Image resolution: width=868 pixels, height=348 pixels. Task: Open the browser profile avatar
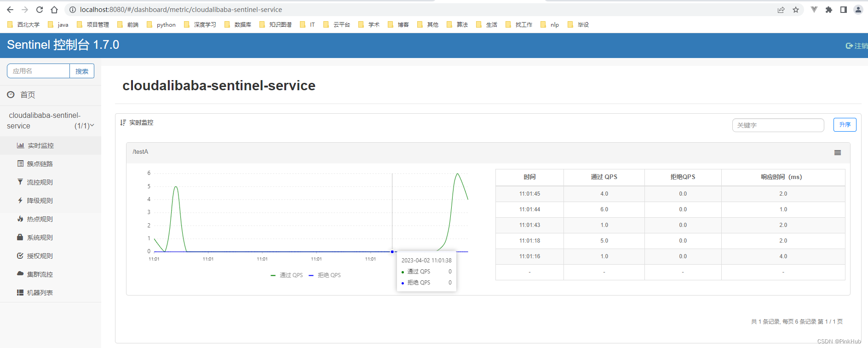click(858, 10)
